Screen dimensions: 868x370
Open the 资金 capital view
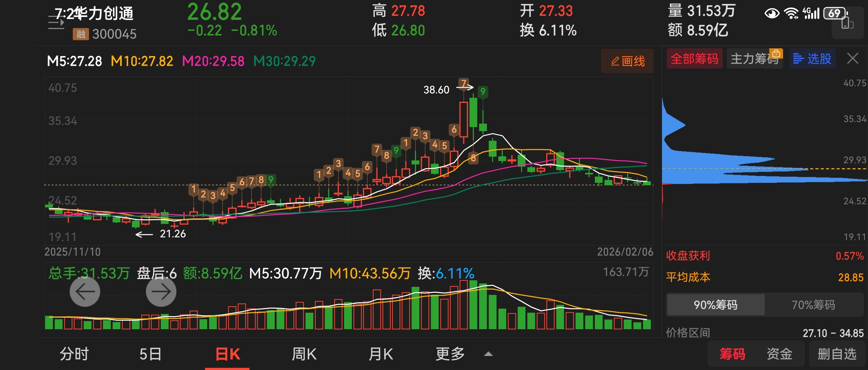point(779,354)
